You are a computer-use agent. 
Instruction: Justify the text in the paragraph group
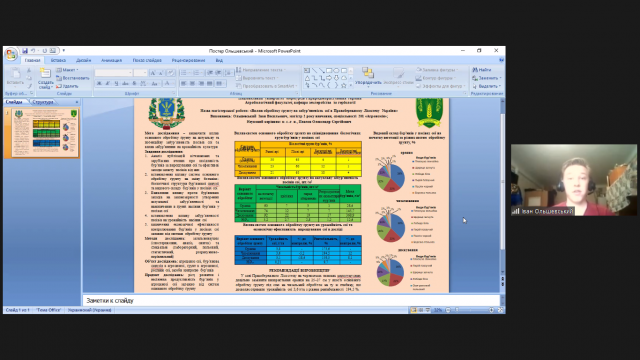click(x=209, y=83)
